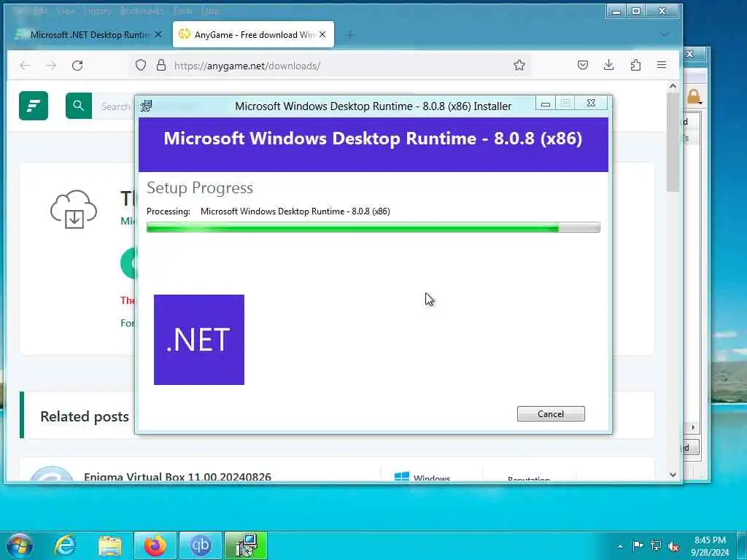The height and width of the screenshot is (560, 747).
Task: Click the Related posts heading
Action: tap(85, 416)
